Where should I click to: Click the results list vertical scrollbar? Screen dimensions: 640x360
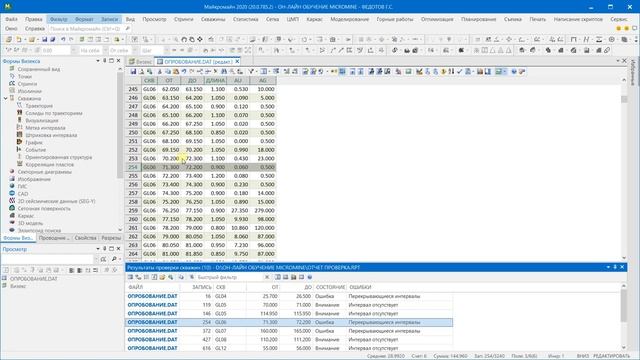[x=624, y=305]
